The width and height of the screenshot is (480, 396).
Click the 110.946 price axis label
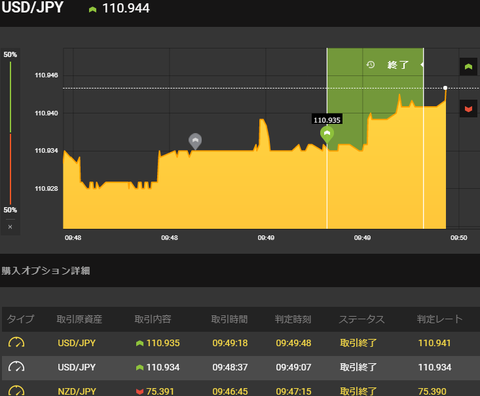point(46,75)
